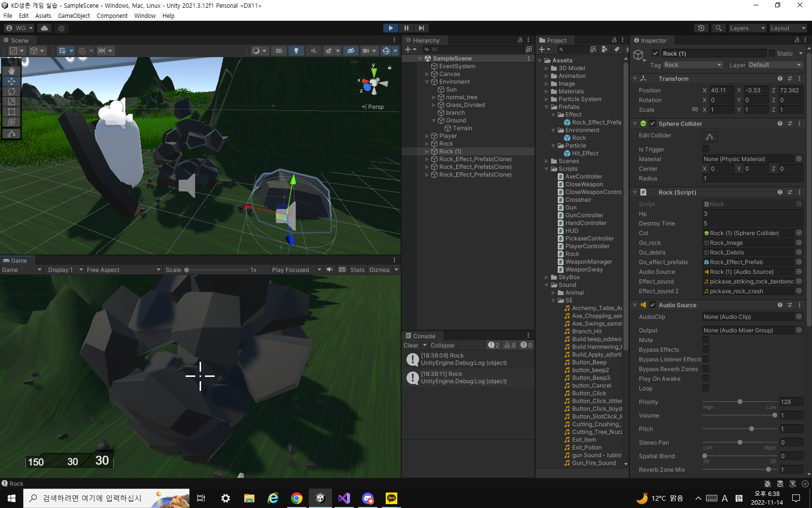Open the Gizmos option in Game view

click(379, 270)
